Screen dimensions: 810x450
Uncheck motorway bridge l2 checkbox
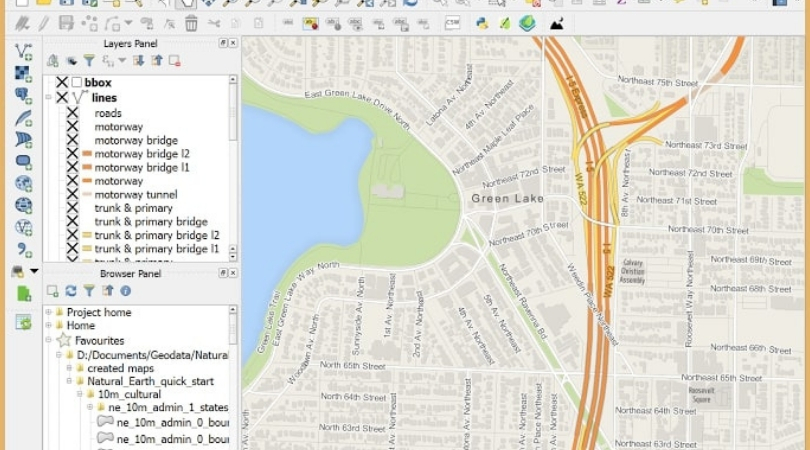pos(72,153)
